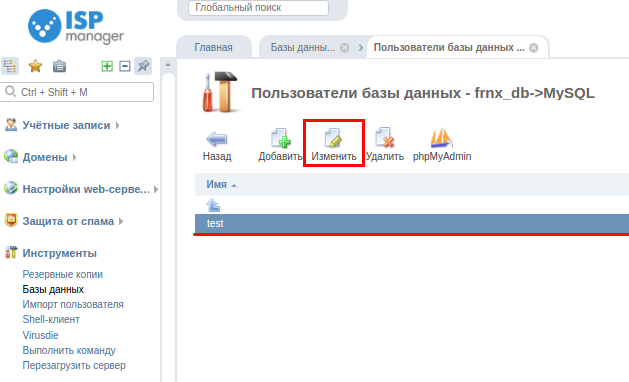Open Shell-клиент link
The image size is (629, 382).
(x=51, y=319)
